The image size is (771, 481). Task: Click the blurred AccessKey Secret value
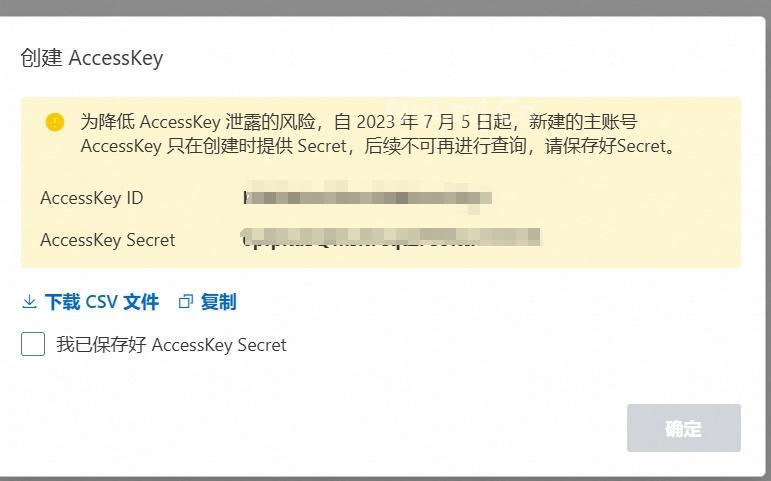click(391, 238)
